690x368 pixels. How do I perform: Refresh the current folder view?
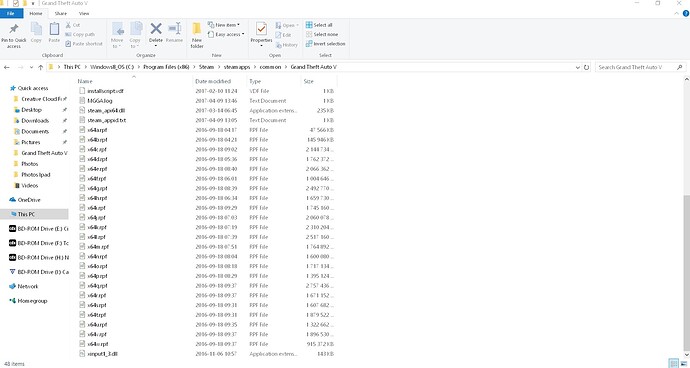tap(586, 67)
